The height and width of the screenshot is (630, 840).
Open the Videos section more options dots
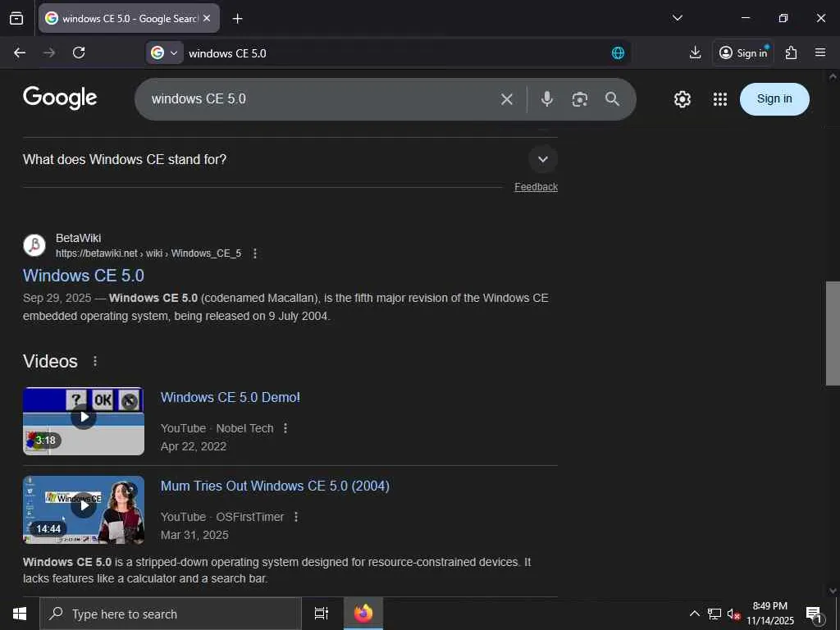pos(95,362)
